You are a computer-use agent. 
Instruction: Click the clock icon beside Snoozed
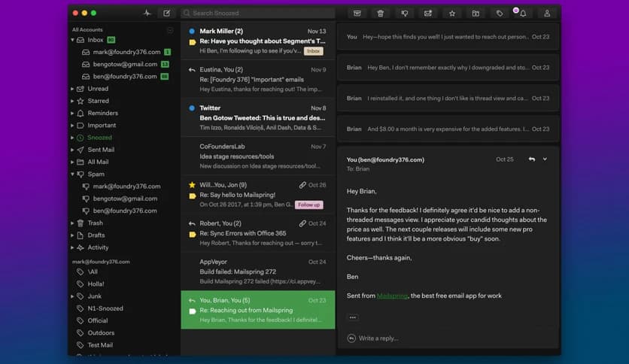pos(81,138)
